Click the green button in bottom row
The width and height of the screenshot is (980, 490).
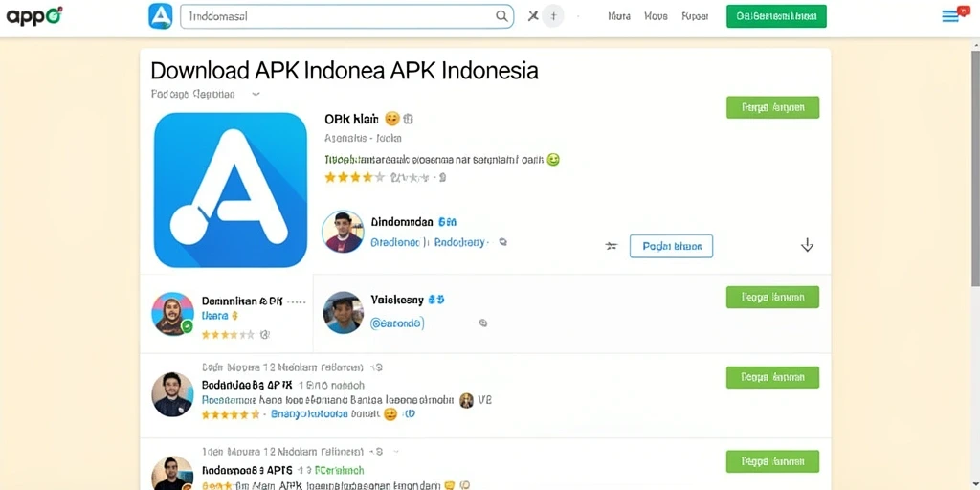pos(772,461)
